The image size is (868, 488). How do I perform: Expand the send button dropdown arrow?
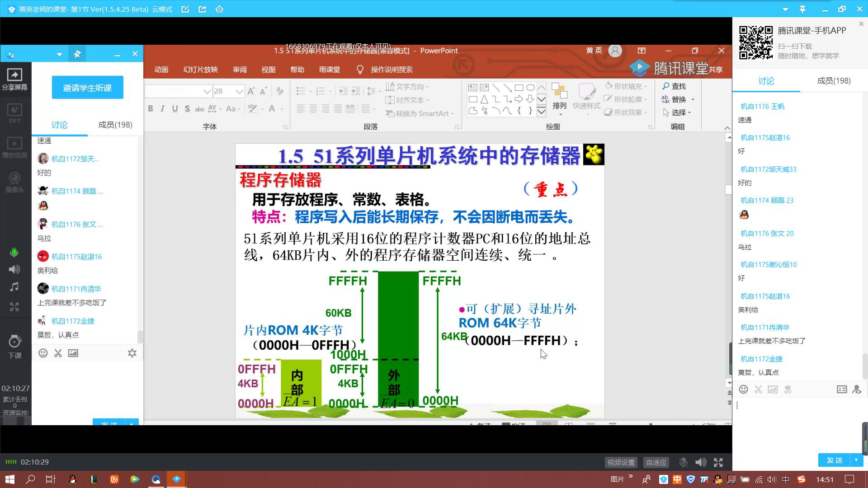[x=856, y=460]
